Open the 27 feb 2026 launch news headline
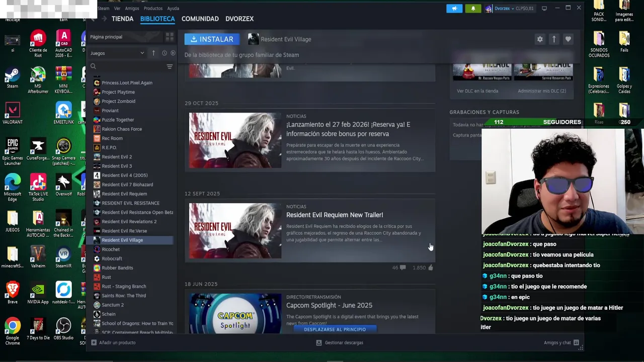 click(348, 129)
